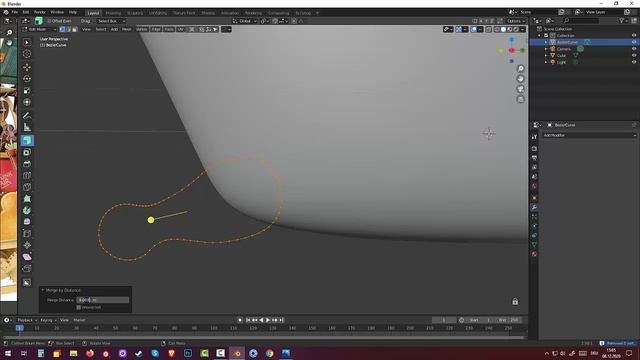
Task: Open the Face menu in viewport header
Action: (x=169, y=29)
